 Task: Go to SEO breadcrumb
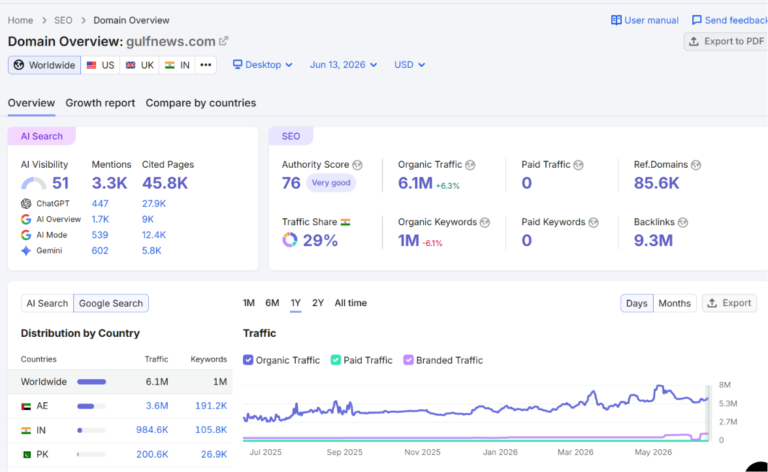point(63,20)
